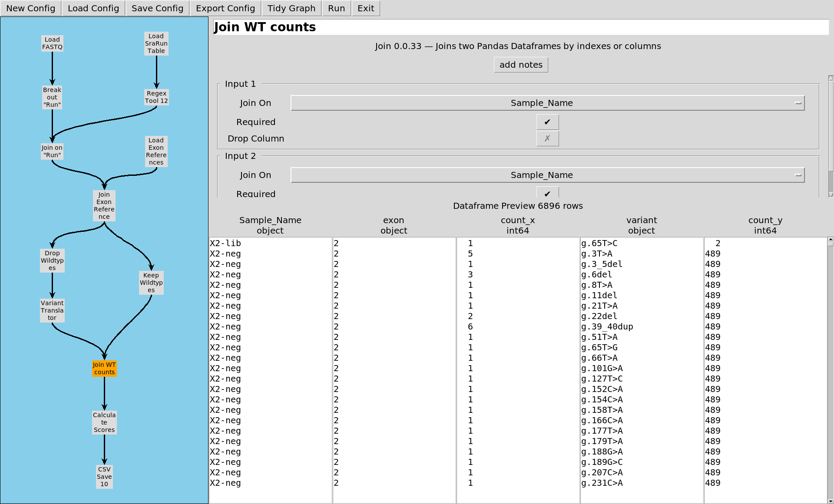Click Tidy Graph in the top menu
Viewport: 834px width, 504px height.
[x=291, y=8]
